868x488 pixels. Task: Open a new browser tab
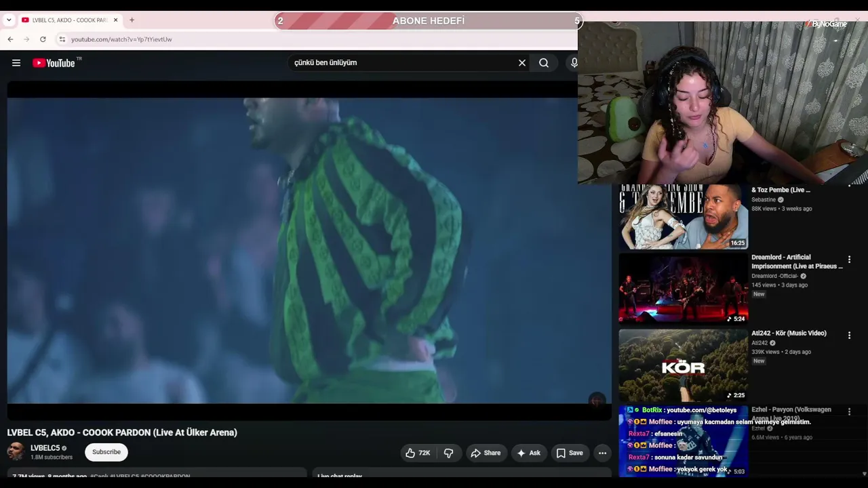click(132, 20)
